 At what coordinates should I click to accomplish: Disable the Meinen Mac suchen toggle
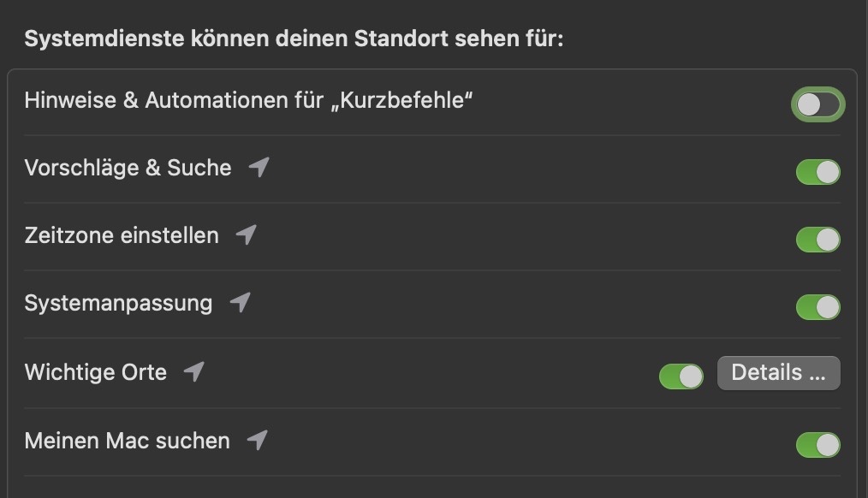(x=818, y=445)
